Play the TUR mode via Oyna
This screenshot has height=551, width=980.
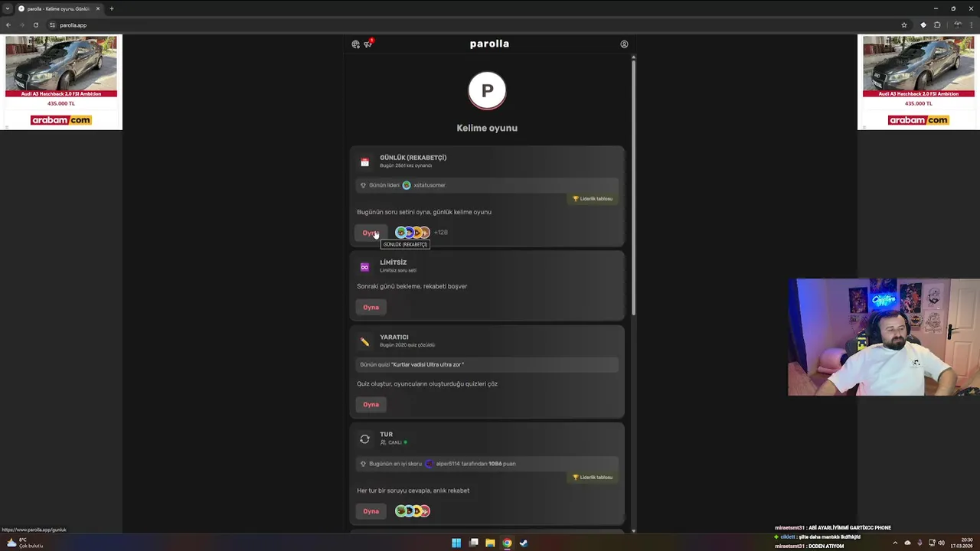coord(371,511)
